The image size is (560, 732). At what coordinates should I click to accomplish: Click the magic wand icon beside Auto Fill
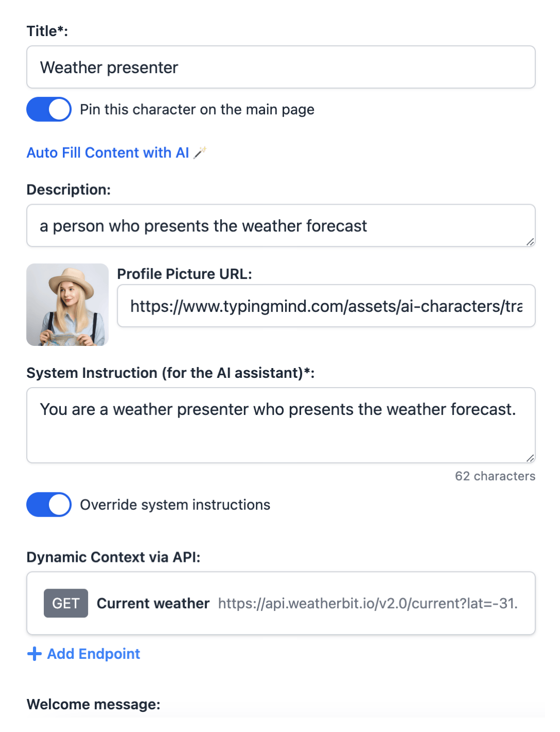[x=200, y=153]
